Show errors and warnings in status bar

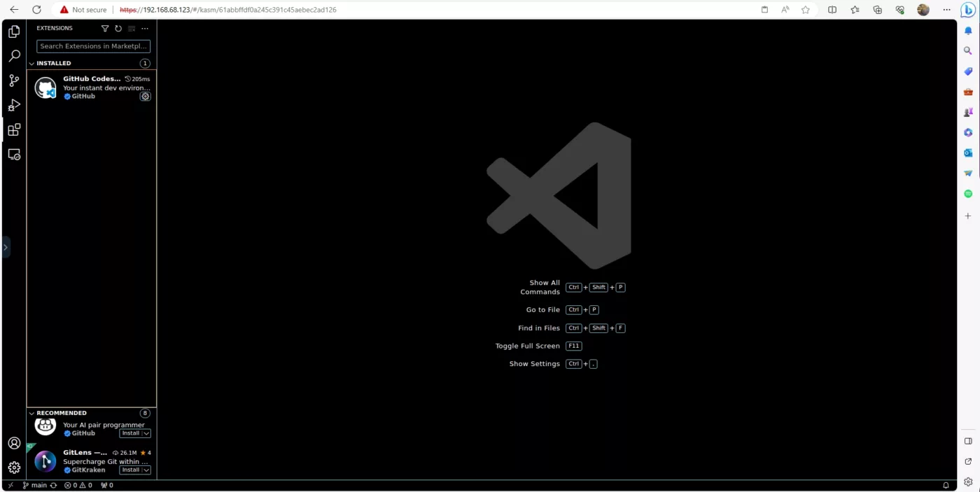pyautogui.click(x=78, y=485)
